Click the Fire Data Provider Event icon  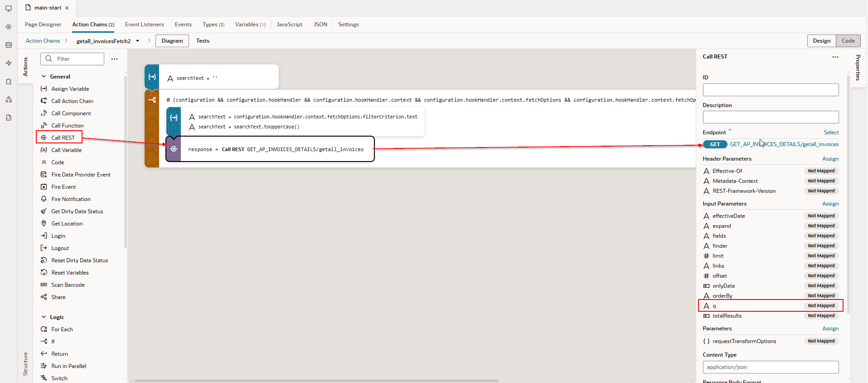click(44, 175)
